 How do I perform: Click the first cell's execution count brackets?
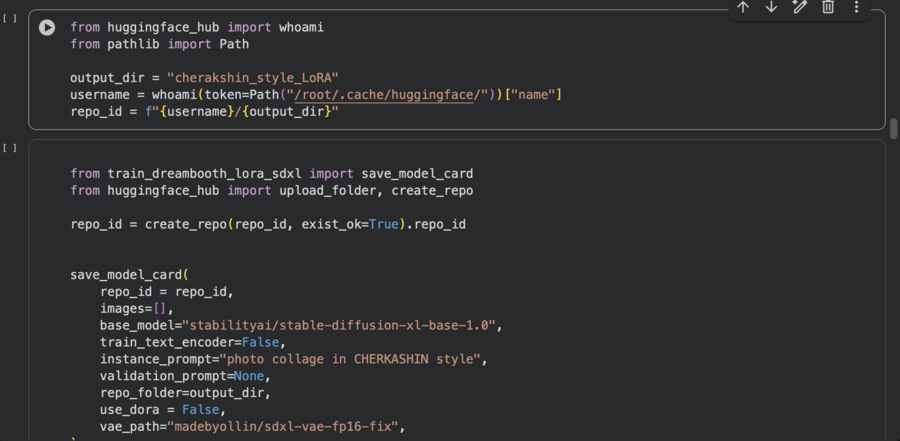click(10, 18)
